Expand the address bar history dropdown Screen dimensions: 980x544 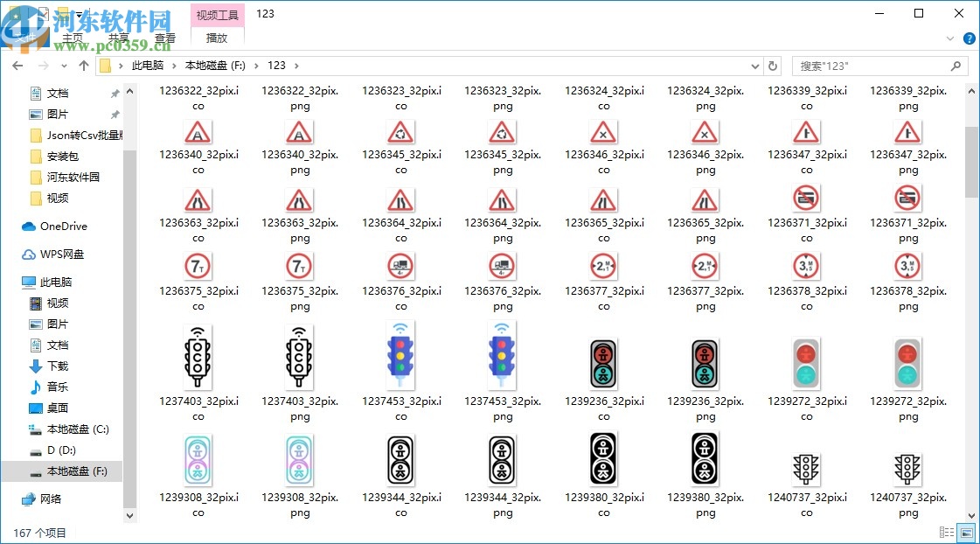pyautogui.click(x=755, y=66)
